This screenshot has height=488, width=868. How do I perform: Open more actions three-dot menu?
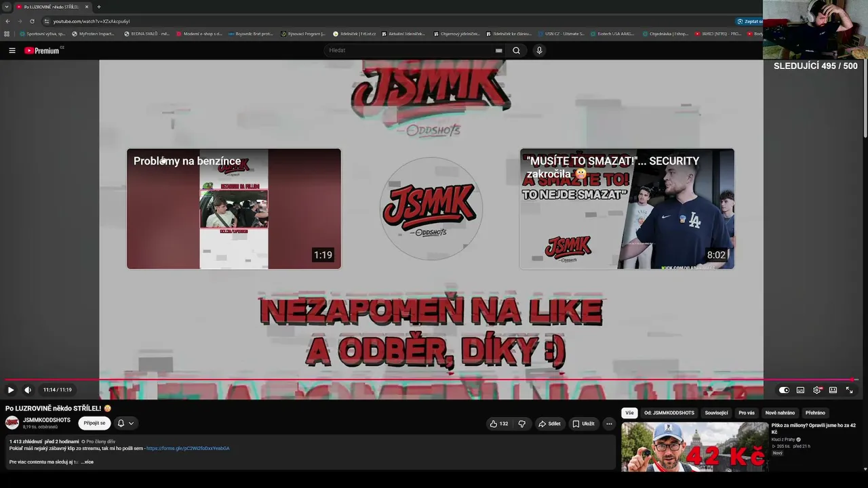[609, 424]
